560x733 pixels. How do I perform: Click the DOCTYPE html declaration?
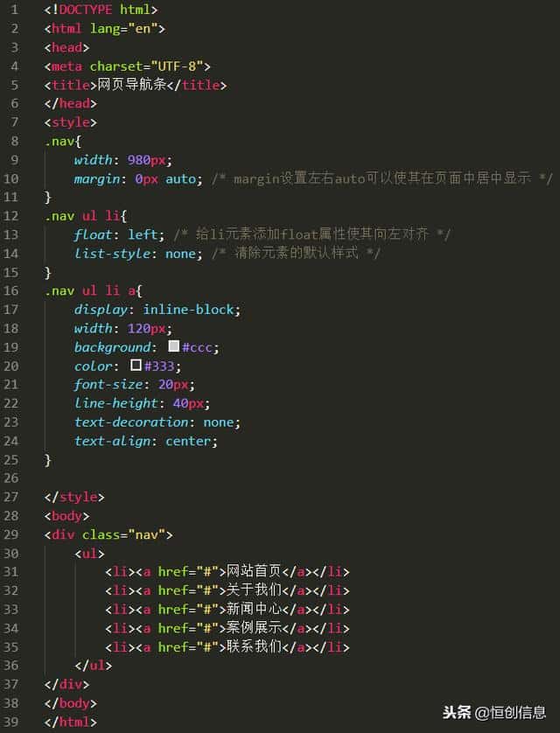click(101, 10)
